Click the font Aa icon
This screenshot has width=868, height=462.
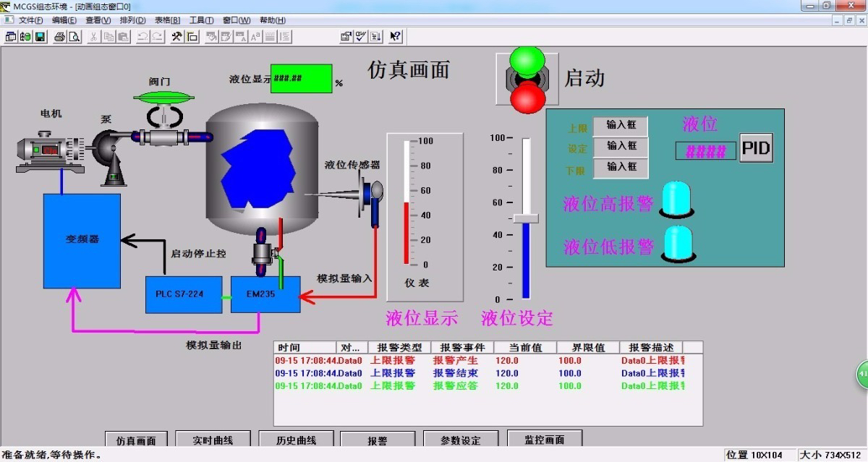pos(255,36)
